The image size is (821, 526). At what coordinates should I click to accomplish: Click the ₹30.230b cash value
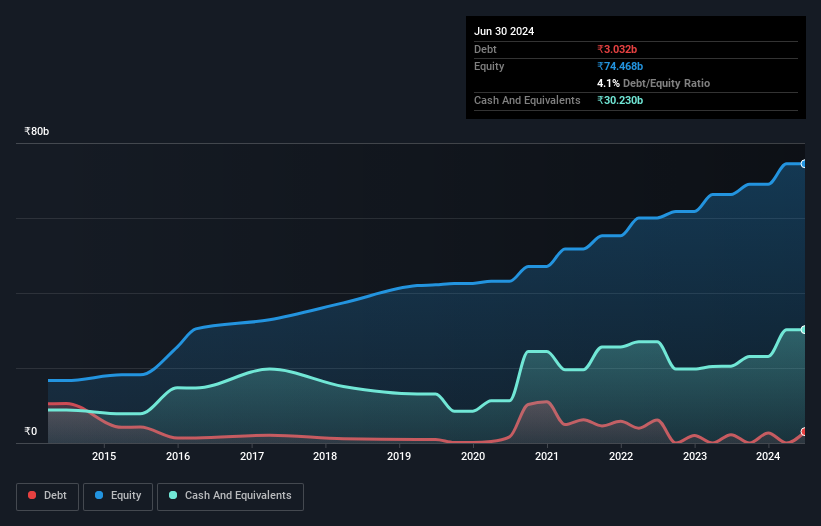click(x=620, y=100)
